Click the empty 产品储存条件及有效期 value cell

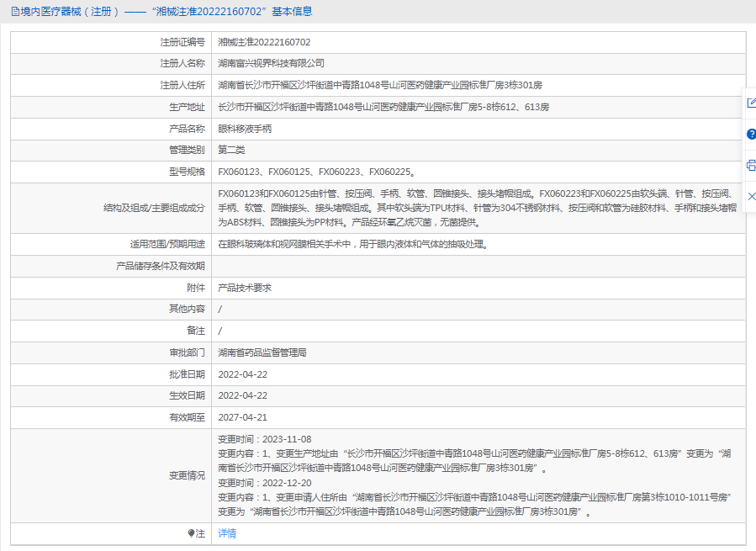[477, 266]
